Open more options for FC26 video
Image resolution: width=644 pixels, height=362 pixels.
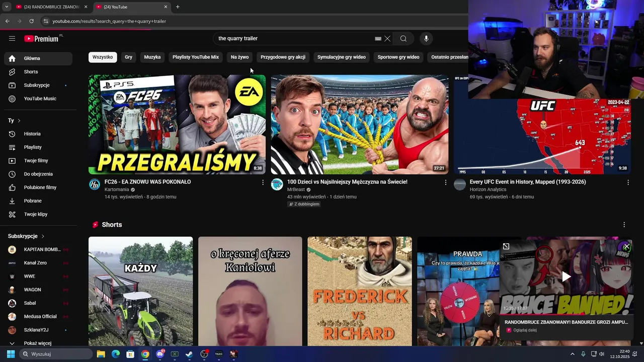263,183
